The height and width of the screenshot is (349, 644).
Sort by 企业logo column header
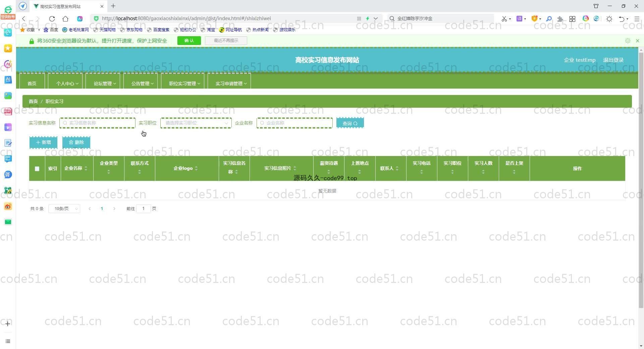click(186, 168)
